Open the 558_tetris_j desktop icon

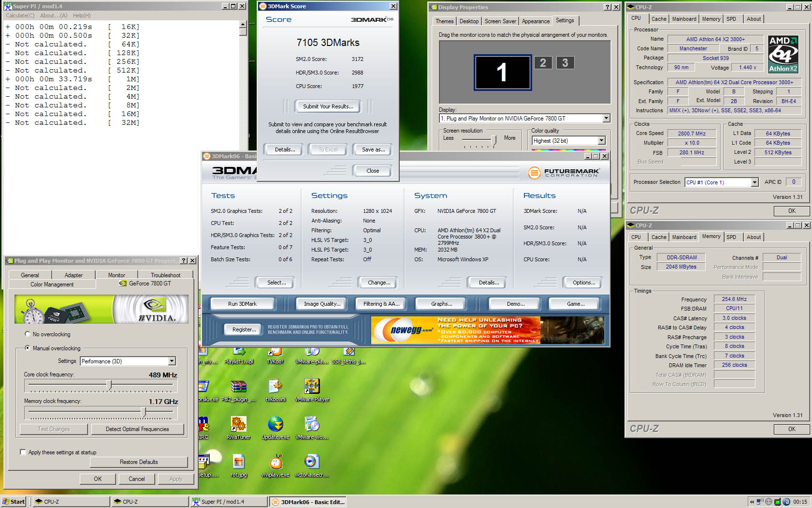[348, 356]
